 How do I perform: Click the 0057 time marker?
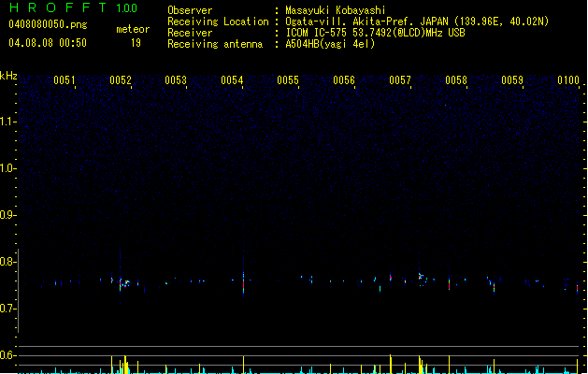(x=400, y=80)
